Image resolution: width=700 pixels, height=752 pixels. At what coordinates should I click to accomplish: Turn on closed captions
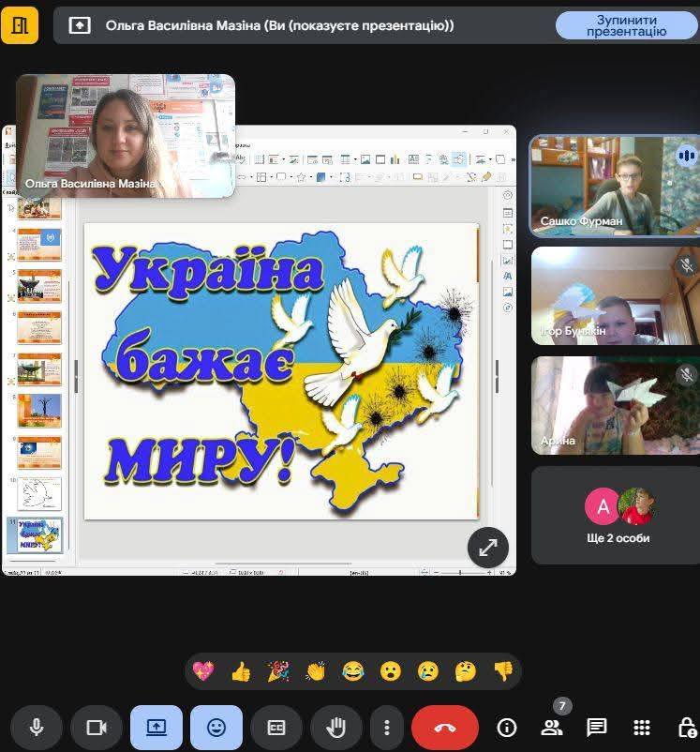(276, 728)
